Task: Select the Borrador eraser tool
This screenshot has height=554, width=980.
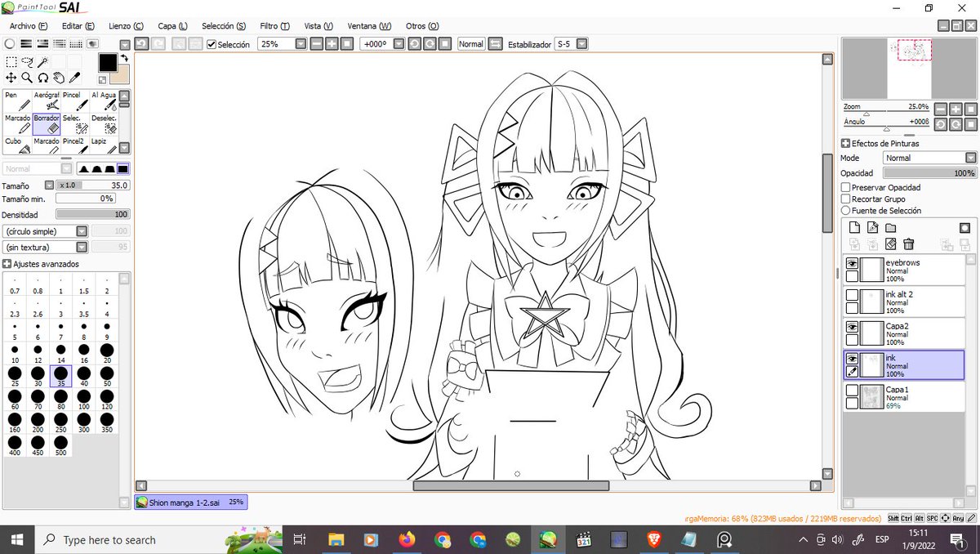Action: 47,123
